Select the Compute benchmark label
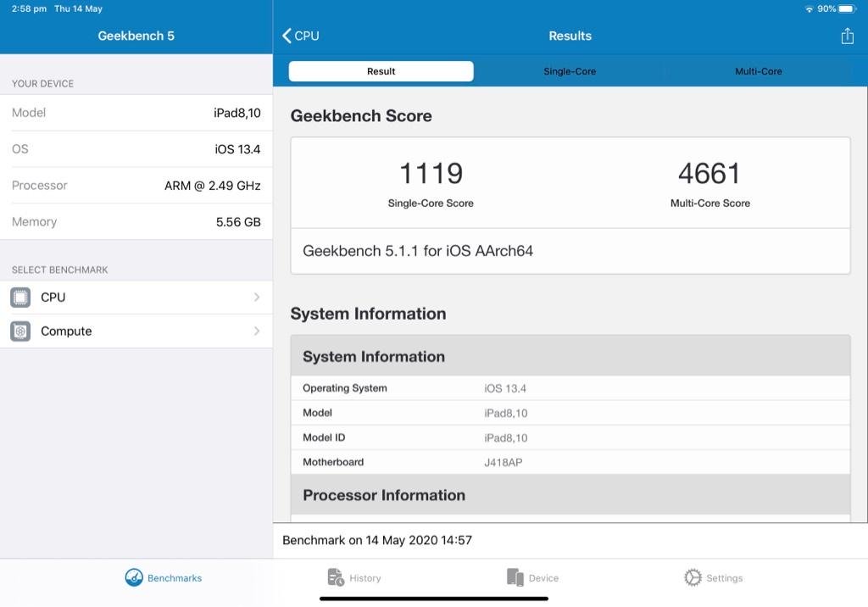 (66, 331)
